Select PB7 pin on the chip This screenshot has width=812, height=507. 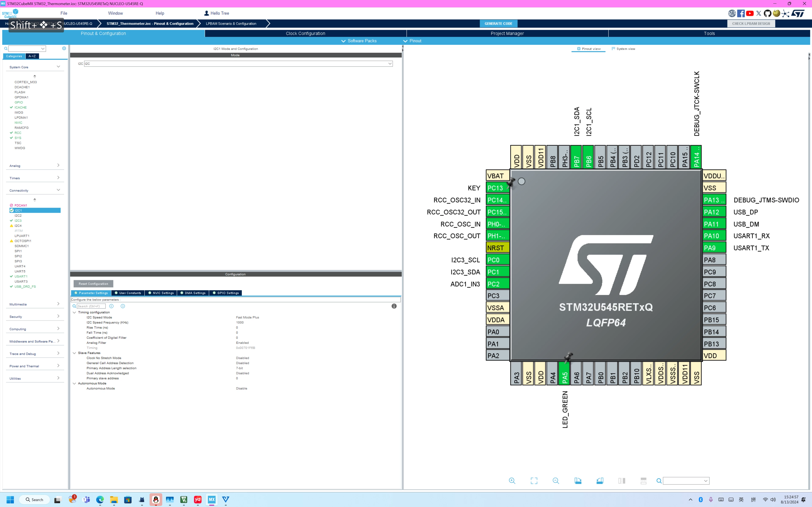tap(576, 157)
